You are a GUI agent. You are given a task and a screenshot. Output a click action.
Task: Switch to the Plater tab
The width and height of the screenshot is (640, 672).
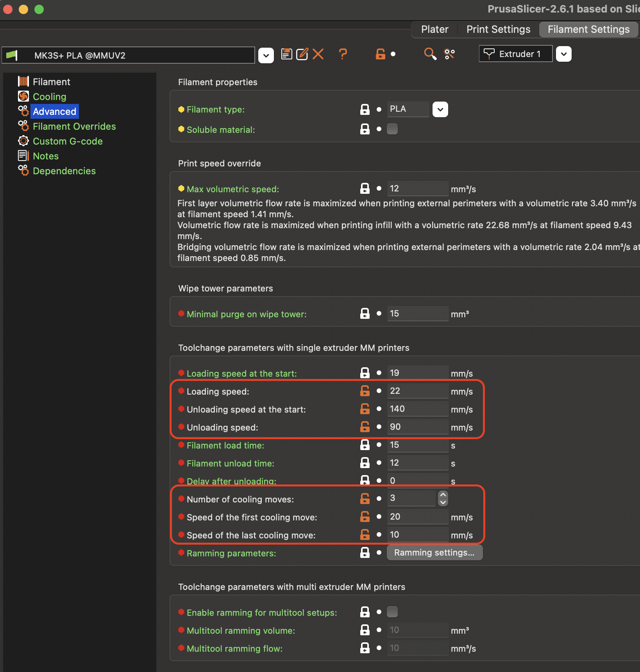434,29
